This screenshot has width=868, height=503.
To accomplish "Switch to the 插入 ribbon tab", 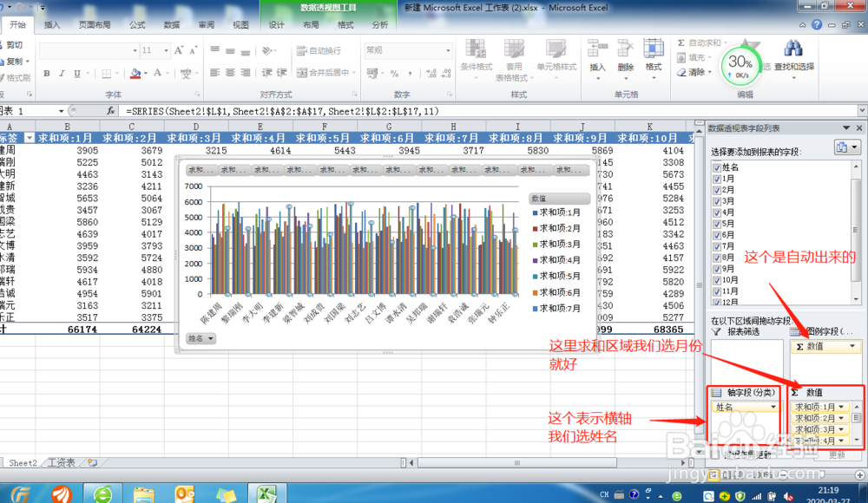I will [52, 25].
